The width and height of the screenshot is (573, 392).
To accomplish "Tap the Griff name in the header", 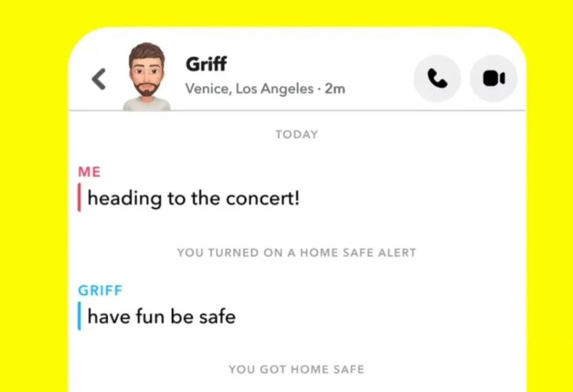I will click(x=206, y=64).
